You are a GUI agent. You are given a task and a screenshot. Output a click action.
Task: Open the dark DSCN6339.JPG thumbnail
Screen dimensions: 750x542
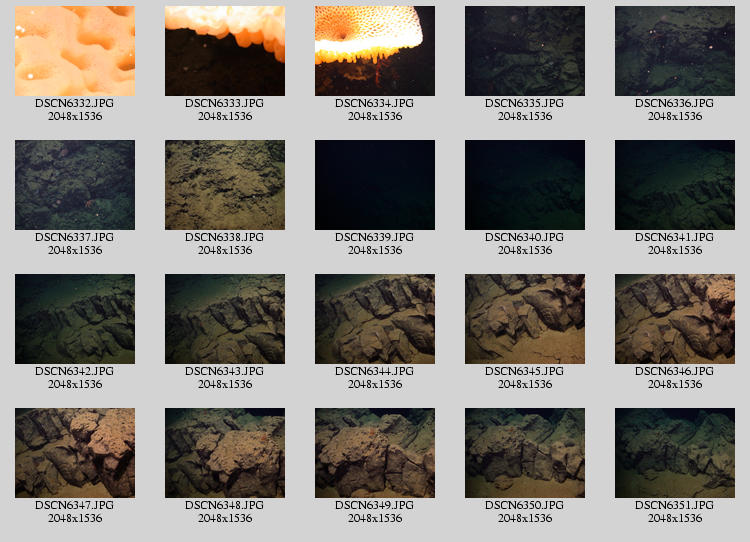point(375,185)
